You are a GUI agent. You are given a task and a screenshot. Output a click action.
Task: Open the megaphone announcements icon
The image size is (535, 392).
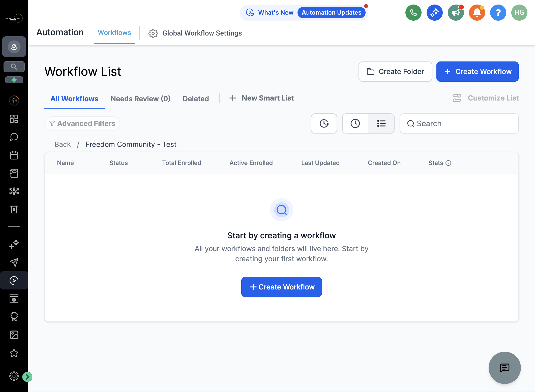coord(456,13)
